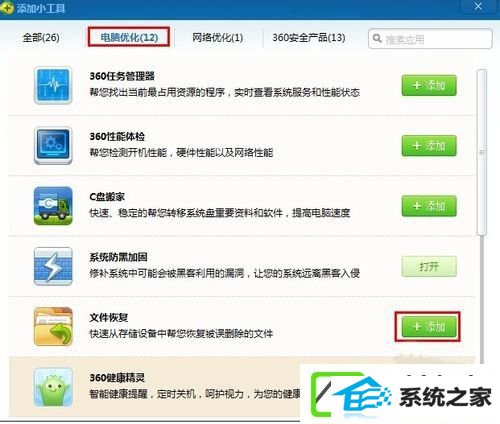Viewport: 500px width, 424px height.
Task: Click the 添加小工具 title bar plus icon
Action: click(x=7, y=8)
